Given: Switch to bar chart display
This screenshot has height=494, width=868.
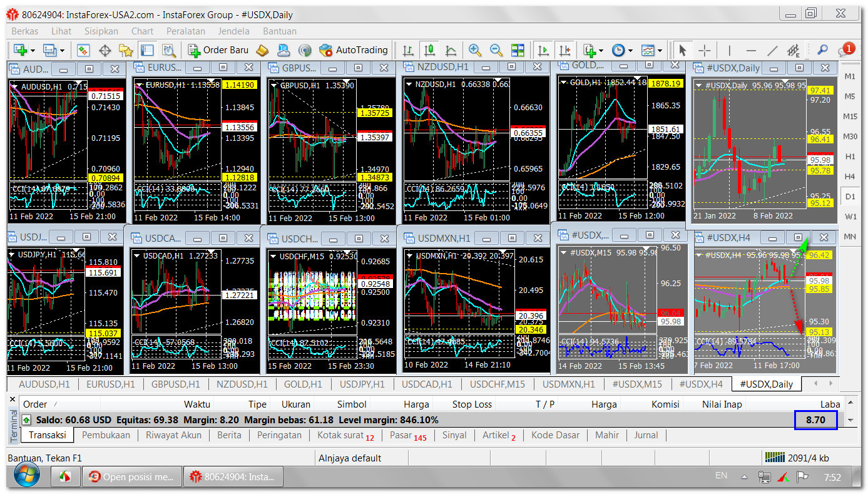Looking at the screenshot, I should click(x=409, y=50).
